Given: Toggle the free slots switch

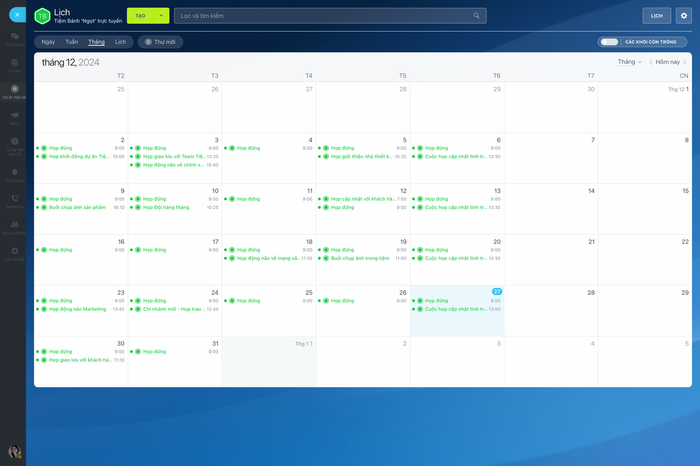Looking at the screenshot, I should pyautogui.click(x=609, y=42).
